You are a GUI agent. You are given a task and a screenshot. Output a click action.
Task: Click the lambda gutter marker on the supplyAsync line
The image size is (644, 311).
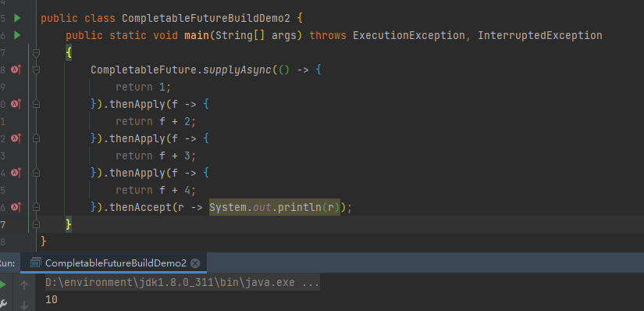tap(16, 70)
